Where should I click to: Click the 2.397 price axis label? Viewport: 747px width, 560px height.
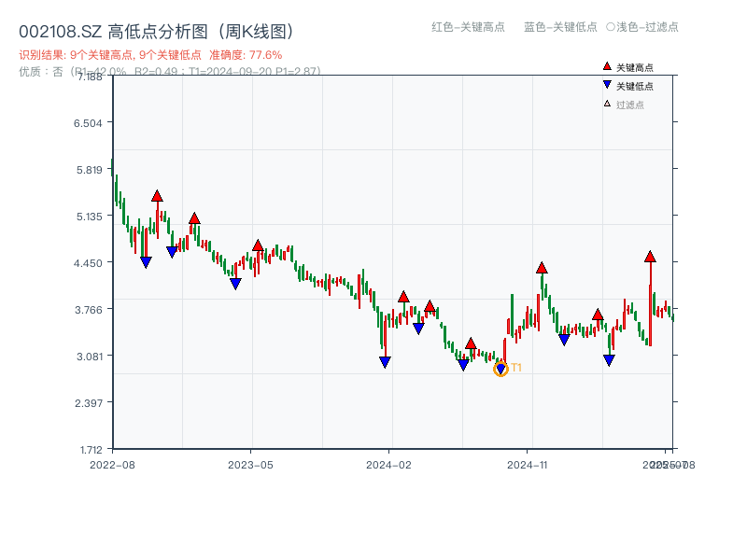click(x=88, y=403)
